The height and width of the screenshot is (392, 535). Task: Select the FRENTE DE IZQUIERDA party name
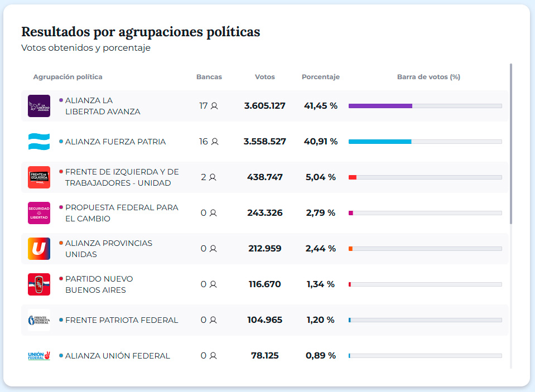(x=122, y=177)
